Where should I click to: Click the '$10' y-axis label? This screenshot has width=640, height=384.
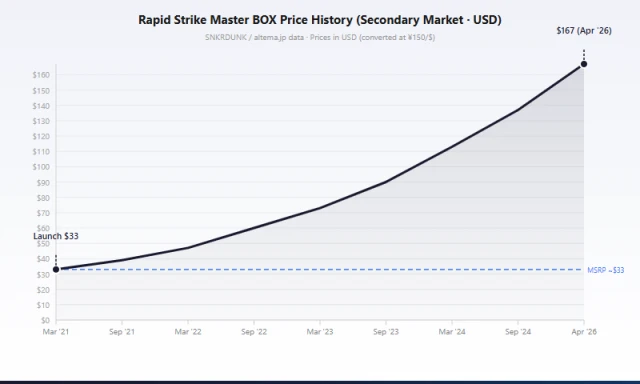click(43, 305)
